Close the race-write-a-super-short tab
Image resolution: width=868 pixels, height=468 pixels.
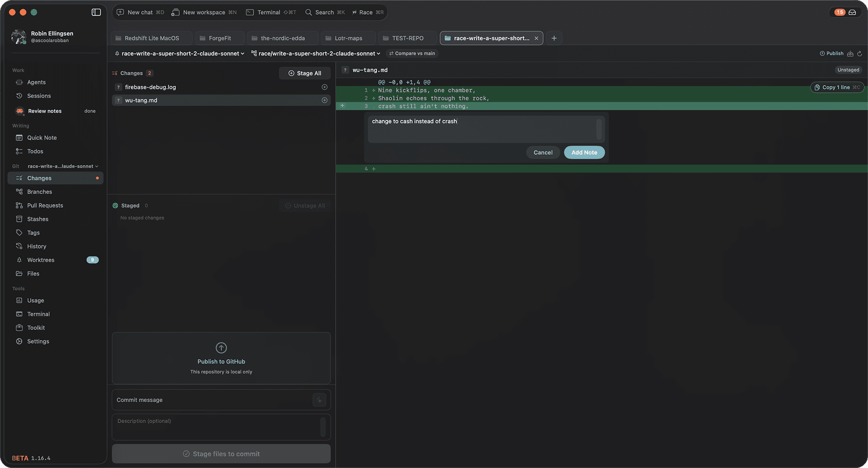[x=536, y=38]
